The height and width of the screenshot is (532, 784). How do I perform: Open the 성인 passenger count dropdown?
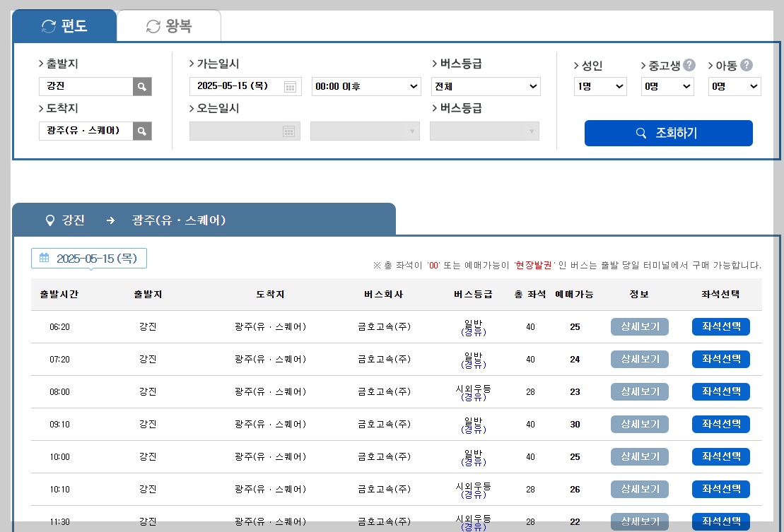click(x=599, y=87)
